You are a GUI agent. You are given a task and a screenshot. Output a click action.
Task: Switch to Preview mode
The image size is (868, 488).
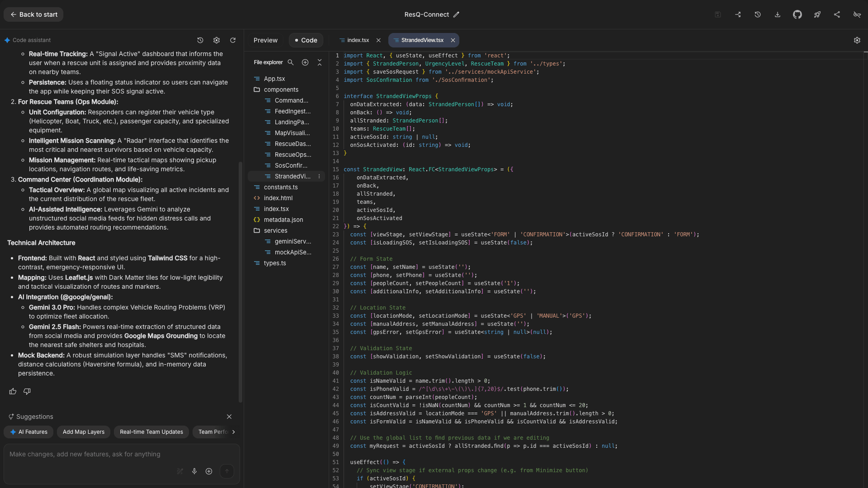pos(265,40)
